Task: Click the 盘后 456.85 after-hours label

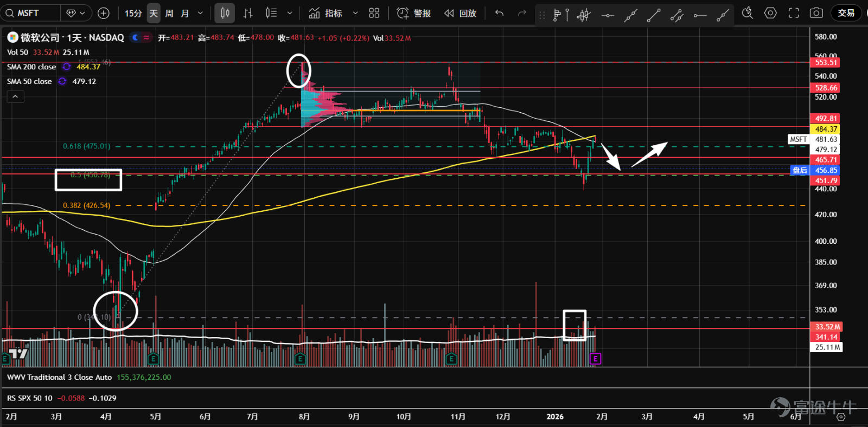Action: pos(815,170)
